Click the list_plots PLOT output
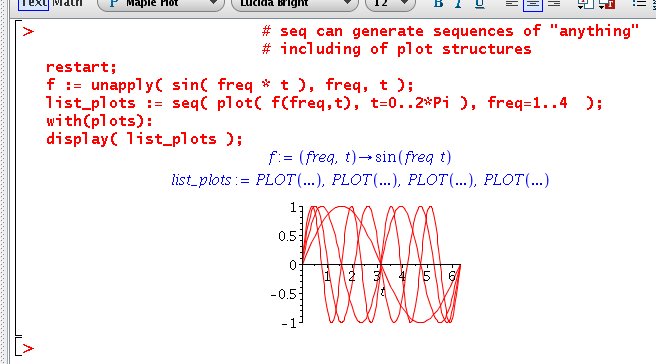 point(360,180)
